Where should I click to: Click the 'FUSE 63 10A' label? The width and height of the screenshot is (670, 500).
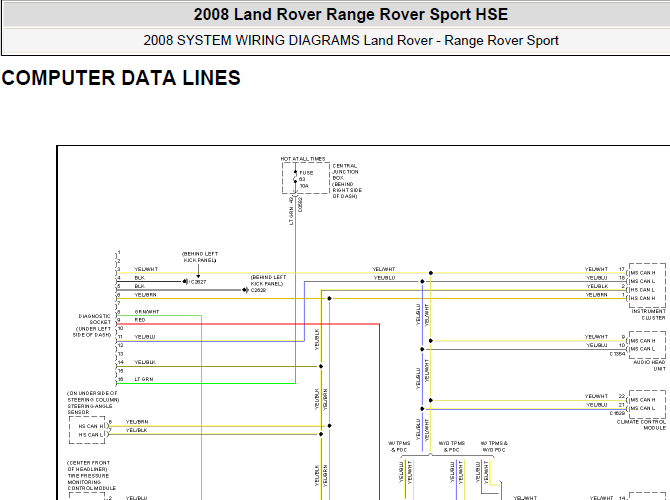coord(306,179)
